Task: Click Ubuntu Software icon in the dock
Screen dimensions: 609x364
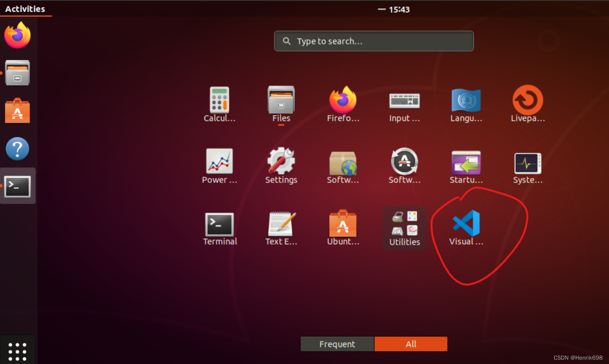Action: coord(17,110)
